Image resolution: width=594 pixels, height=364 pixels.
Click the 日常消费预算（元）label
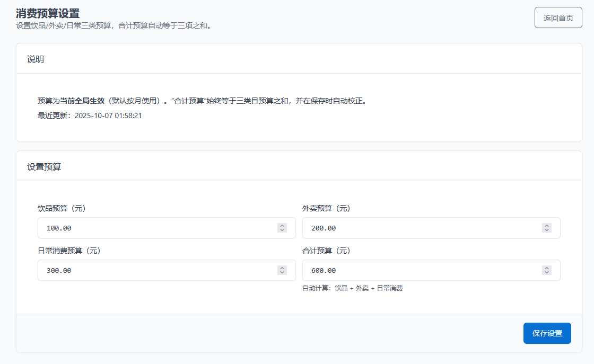point(69,251)
